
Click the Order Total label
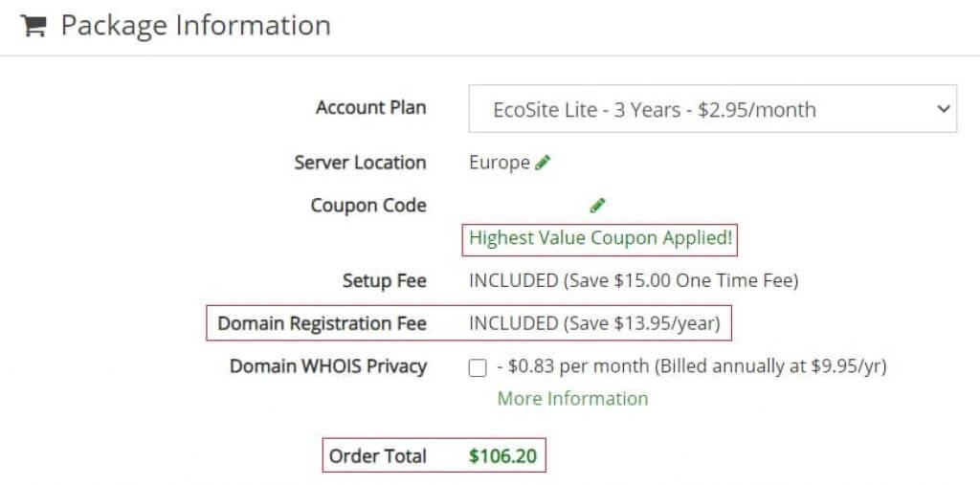point(377,455)
